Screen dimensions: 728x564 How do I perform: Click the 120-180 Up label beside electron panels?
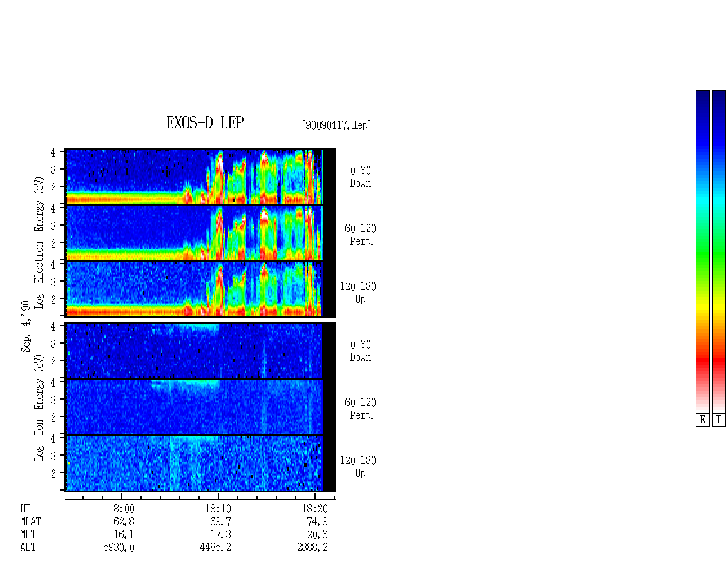click(358, 293)
